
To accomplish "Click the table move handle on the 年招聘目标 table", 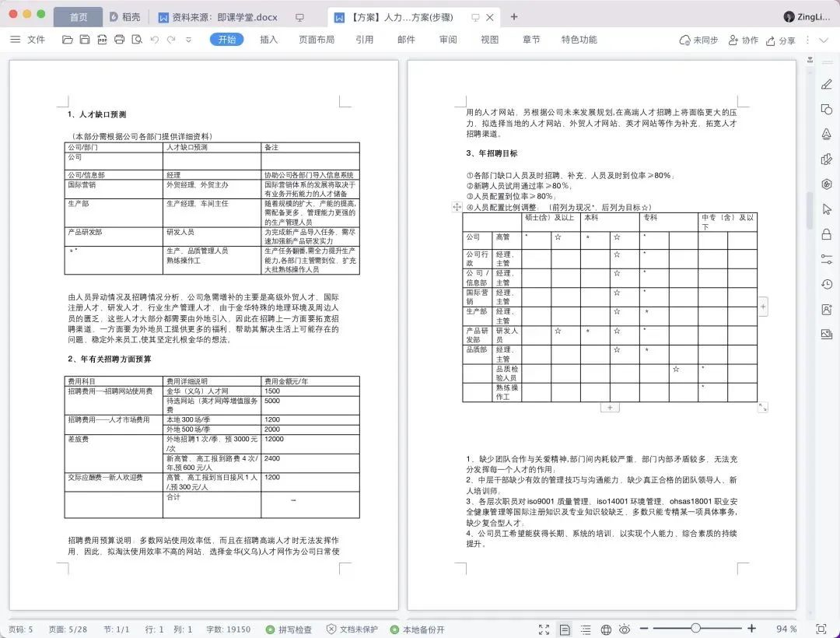I will click(x=457, y=207).
